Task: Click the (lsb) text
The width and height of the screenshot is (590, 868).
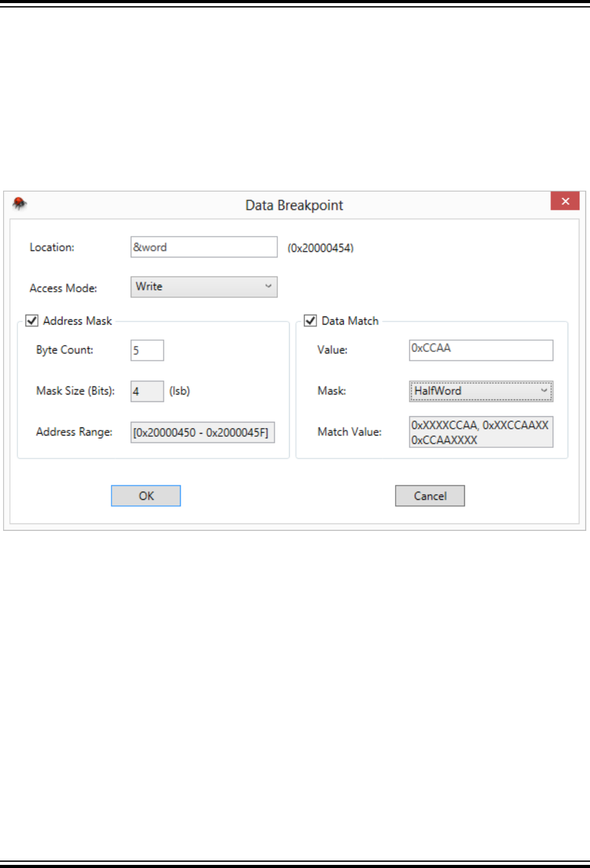Action: 179,391
